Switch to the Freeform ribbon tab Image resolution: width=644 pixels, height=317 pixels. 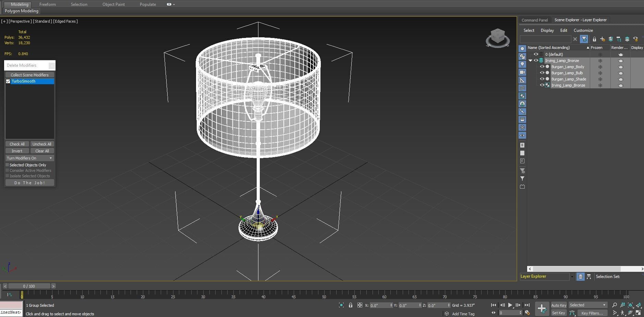click(47, 4)
